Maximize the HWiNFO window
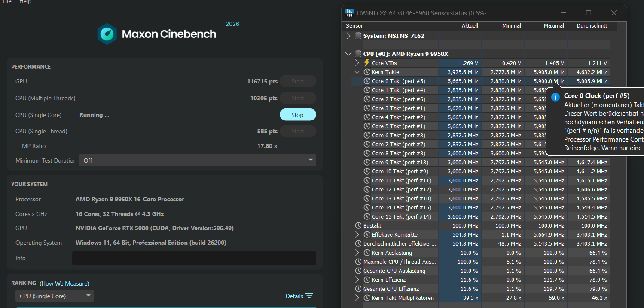644x308 pixels. [589, 13]
